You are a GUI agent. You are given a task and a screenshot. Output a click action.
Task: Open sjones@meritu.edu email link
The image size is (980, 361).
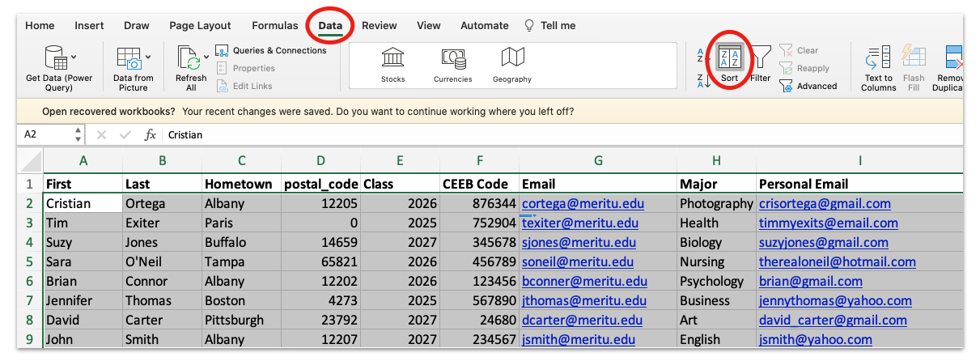(x=579, y=242)
